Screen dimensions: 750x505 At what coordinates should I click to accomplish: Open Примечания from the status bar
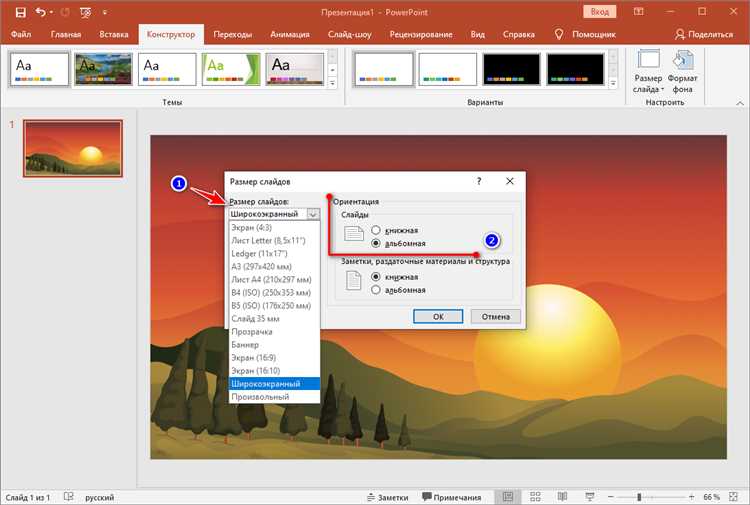(x=451, y=497)
